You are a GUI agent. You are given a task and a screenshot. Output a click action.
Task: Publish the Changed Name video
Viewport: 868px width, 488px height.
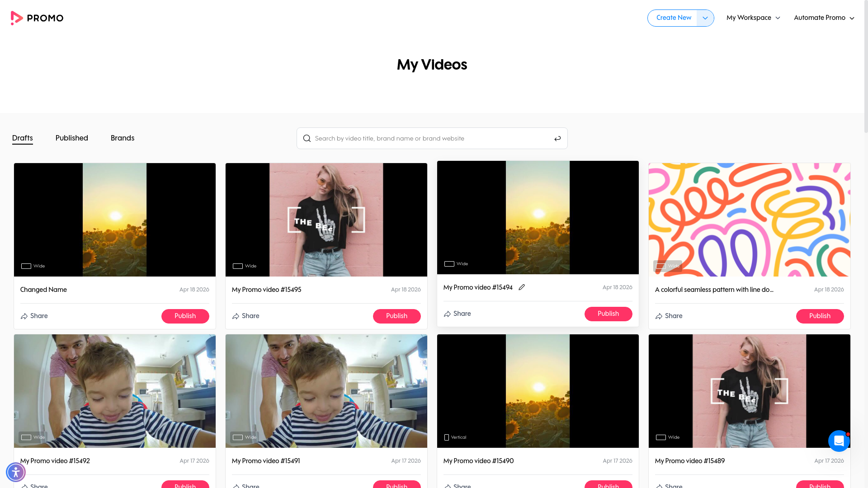tap(185, 316)
